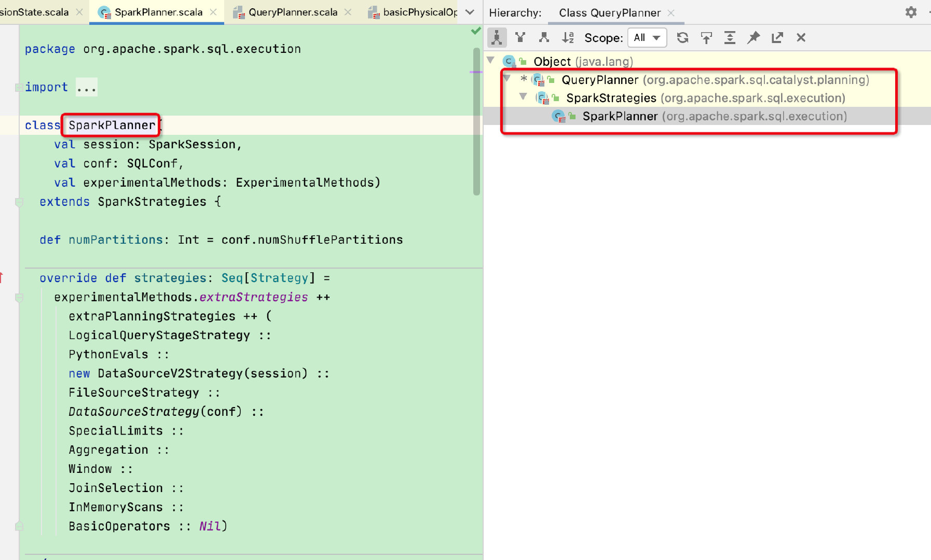Switch to the QueryPlanner.scala editor tab
This screenshot has height=560, width=931.
coord(292,12)
